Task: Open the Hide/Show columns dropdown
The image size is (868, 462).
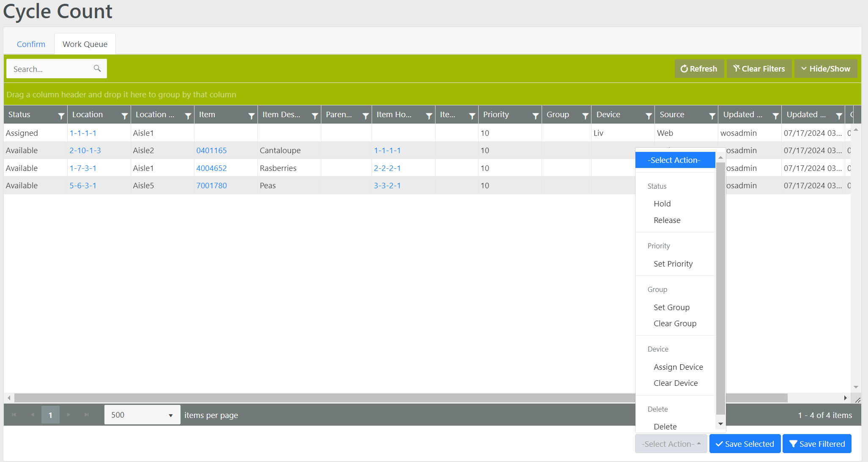Action: tap(825, 69)
